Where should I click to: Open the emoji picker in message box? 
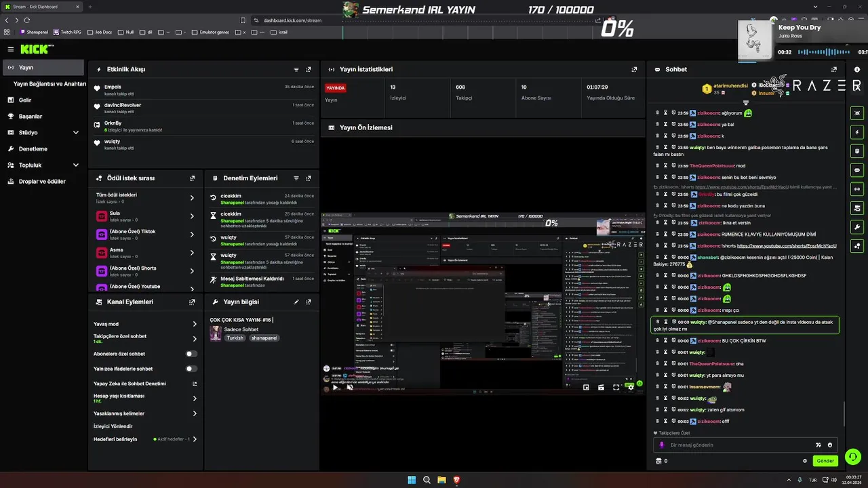pos(830,445)
